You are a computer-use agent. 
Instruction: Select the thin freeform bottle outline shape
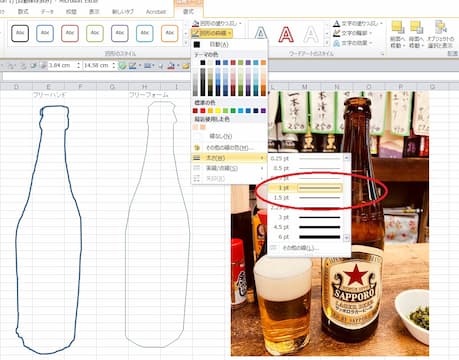(x=157, y=224)
